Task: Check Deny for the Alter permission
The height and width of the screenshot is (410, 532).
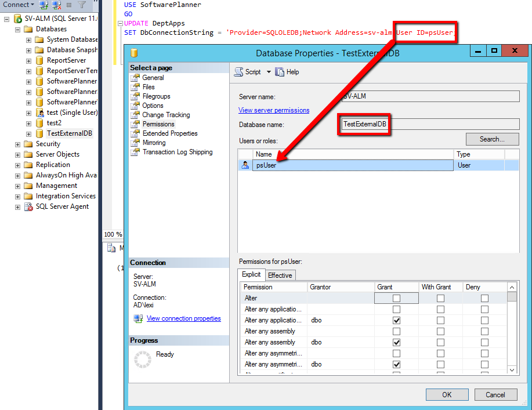Action: point(484,297)
